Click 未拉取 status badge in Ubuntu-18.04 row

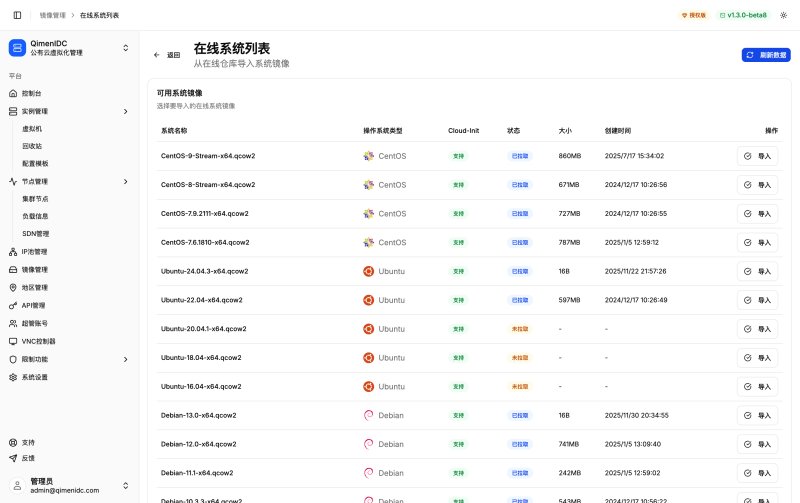pyautogui.click(x=519, y=358)
